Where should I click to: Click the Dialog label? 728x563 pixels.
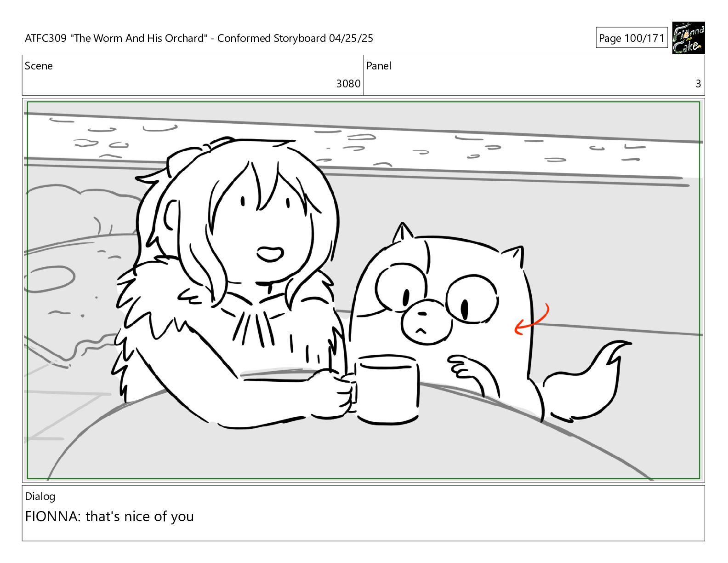(40, 496)
